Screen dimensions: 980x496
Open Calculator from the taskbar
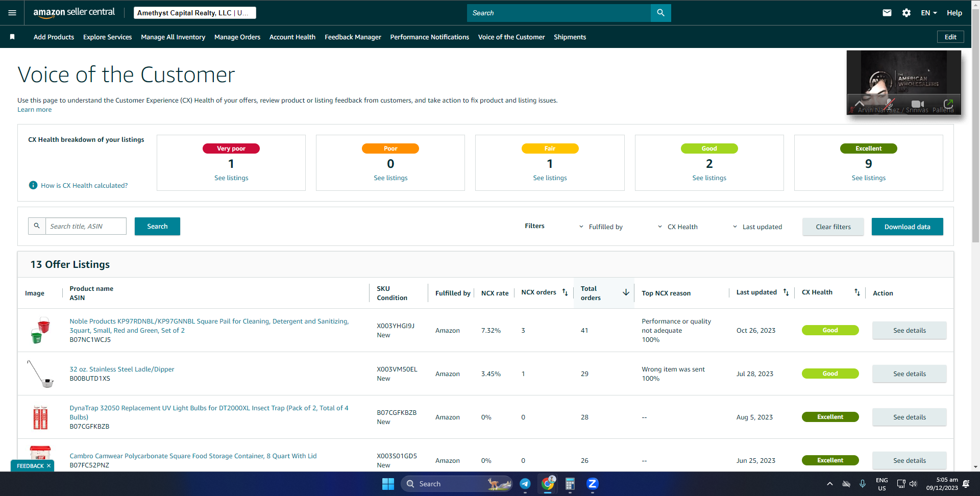pos(570,484)
